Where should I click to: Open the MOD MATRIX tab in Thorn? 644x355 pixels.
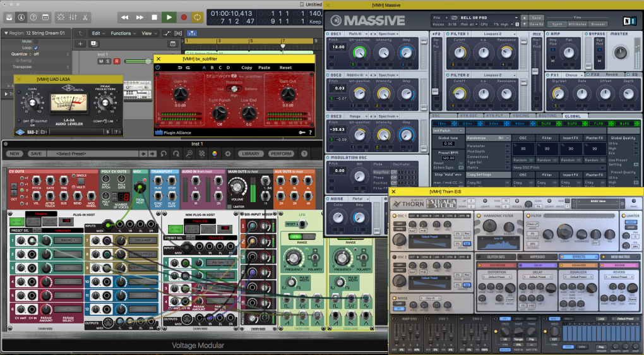620,257
